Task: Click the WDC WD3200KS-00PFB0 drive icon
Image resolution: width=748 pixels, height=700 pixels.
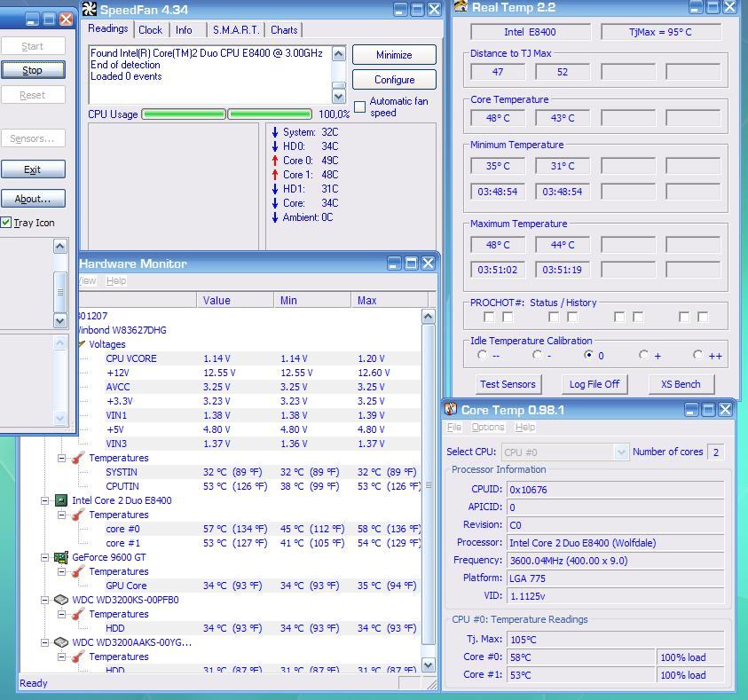Action: (x=61, y=600)
